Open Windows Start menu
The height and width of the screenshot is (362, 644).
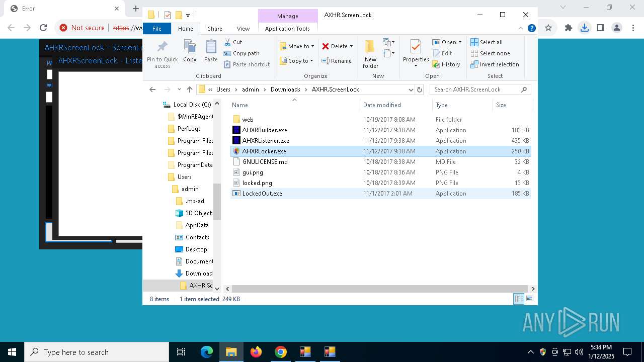[12, 352]
